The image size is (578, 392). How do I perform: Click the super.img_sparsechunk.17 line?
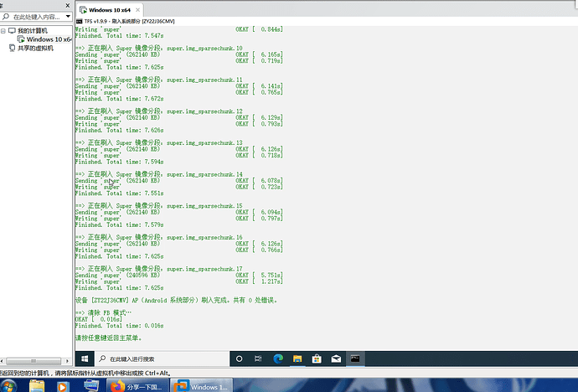coord(159,269)
